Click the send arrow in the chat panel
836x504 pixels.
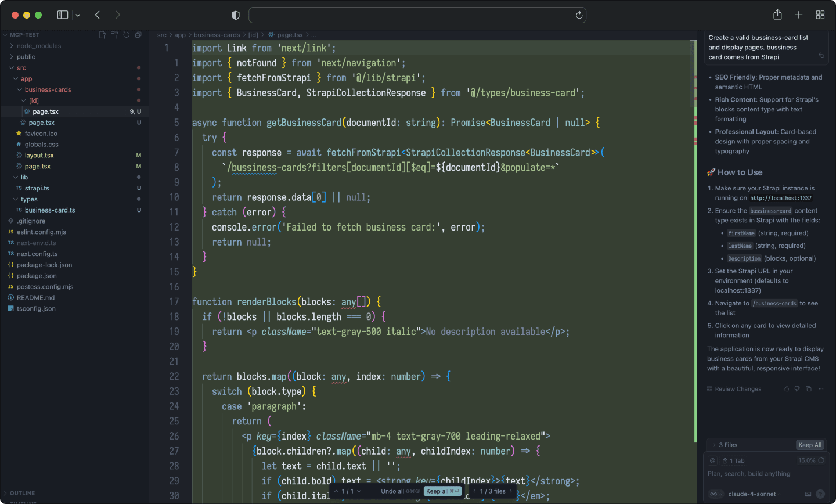820,494
